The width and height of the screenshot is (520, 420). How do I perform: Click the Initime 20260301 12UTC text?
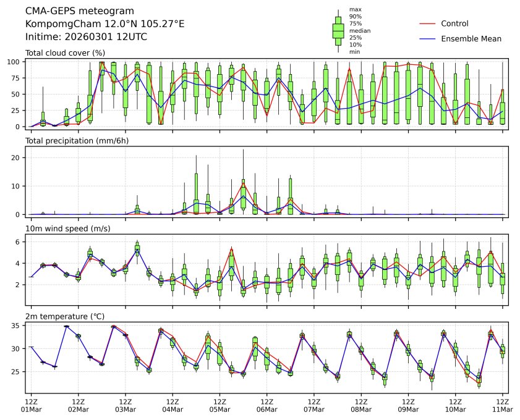coord(86,36)
